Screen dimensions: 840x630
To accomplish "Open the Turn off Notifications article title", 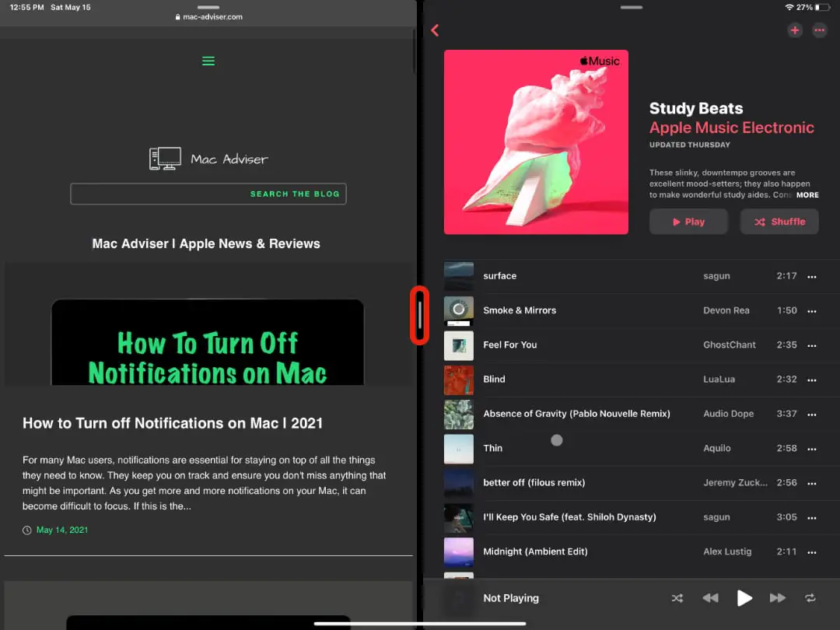I will (173, 423).
